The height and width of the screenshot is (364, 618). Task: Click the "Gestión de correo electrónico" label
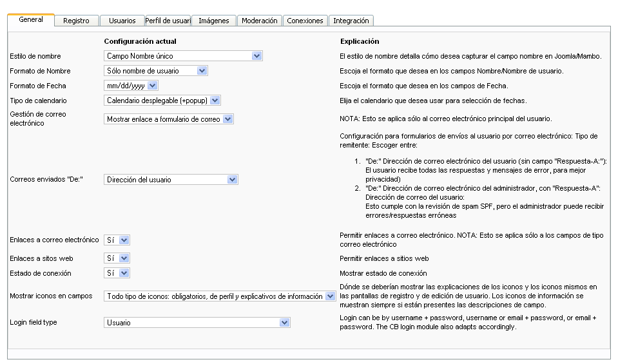click(38, 119)
